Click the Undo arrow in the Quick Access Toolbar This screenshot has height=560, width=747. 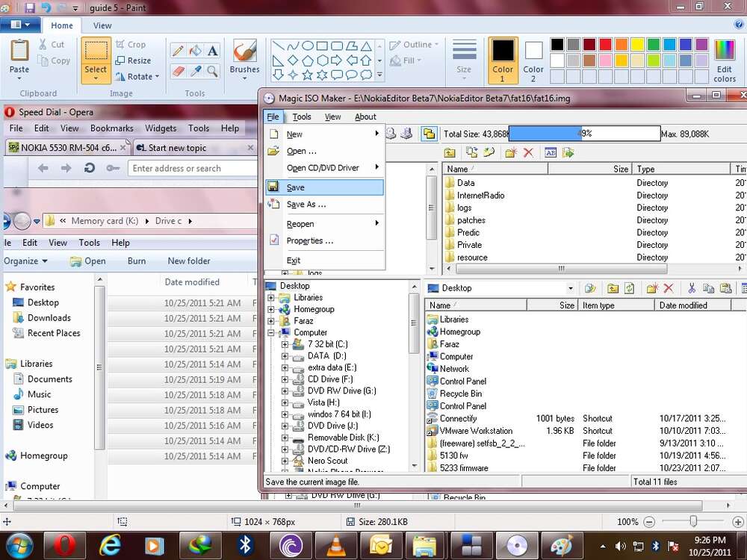coord(46,7)
